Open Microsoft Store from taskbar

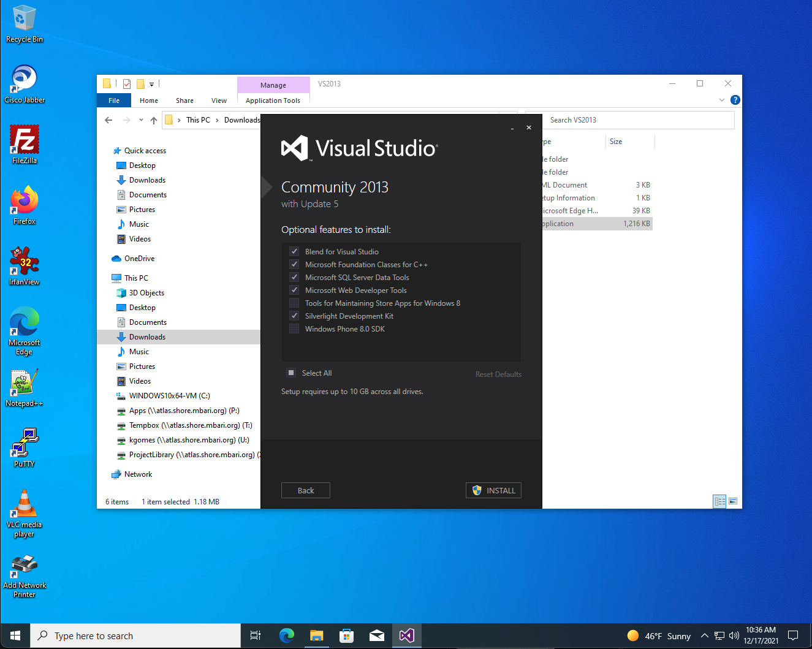click(346, 636)
